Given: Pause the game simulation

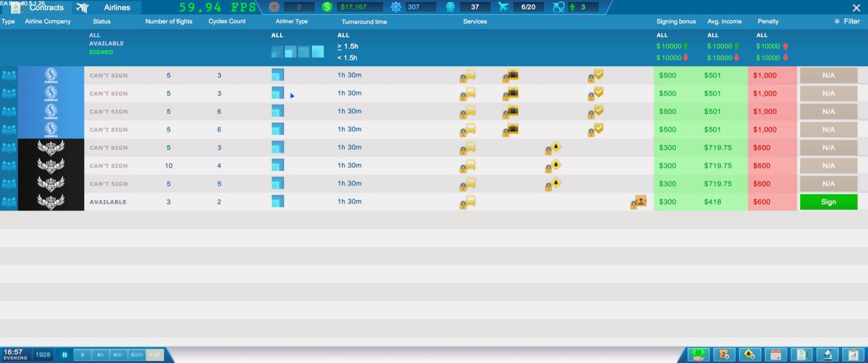Looking at the screenshot, I should [x=64, y=355].
